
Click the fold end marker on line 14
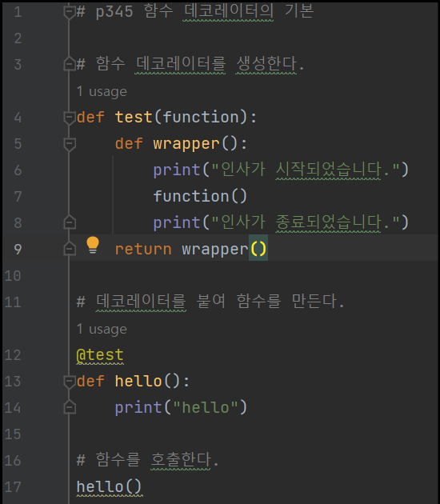pyautogui.click(x=70, y=407)
